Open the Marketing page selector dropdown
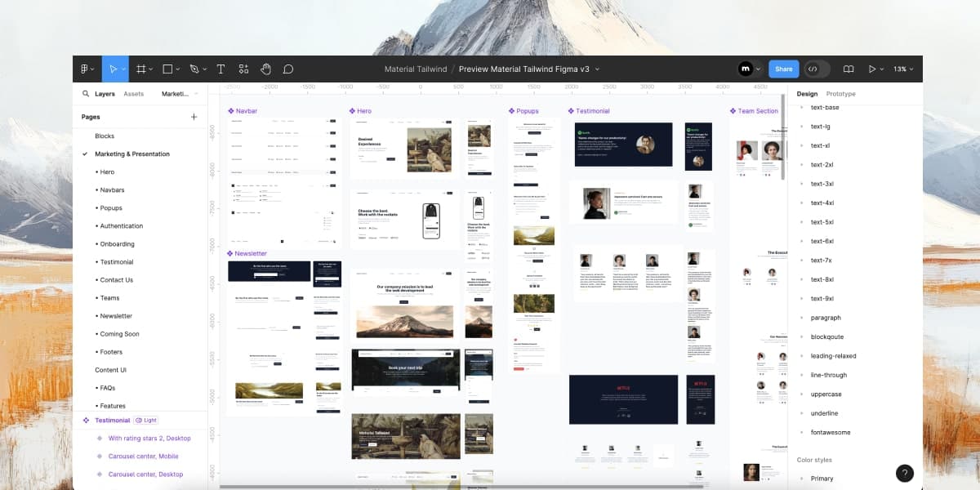Viewport: 980px width, 490px height. coord(179,94)
